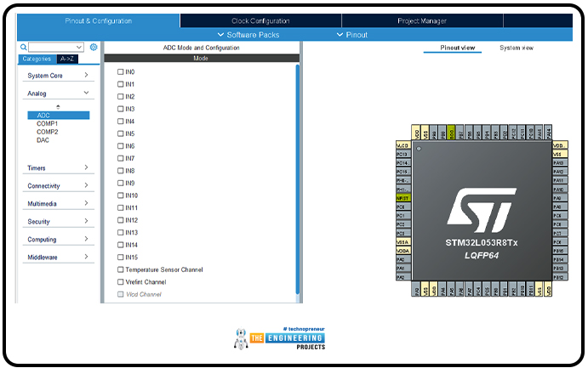The width and height of the screenshot is (588, 368).
Task: Select the Pinout & Configuration tab
Action: click(x=99, y=21)
